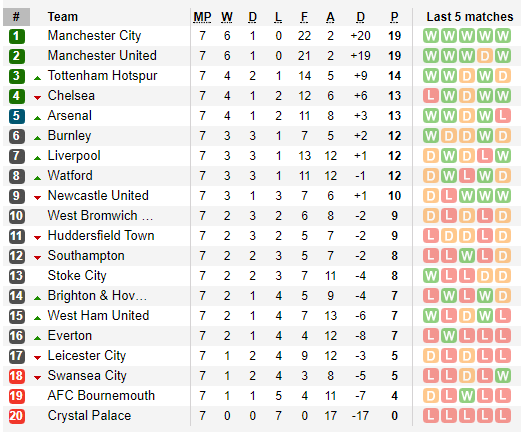This screenshot has width=521, height=432.
Task: Click Swansea City's red rank 18 badge
Action: 17,376
